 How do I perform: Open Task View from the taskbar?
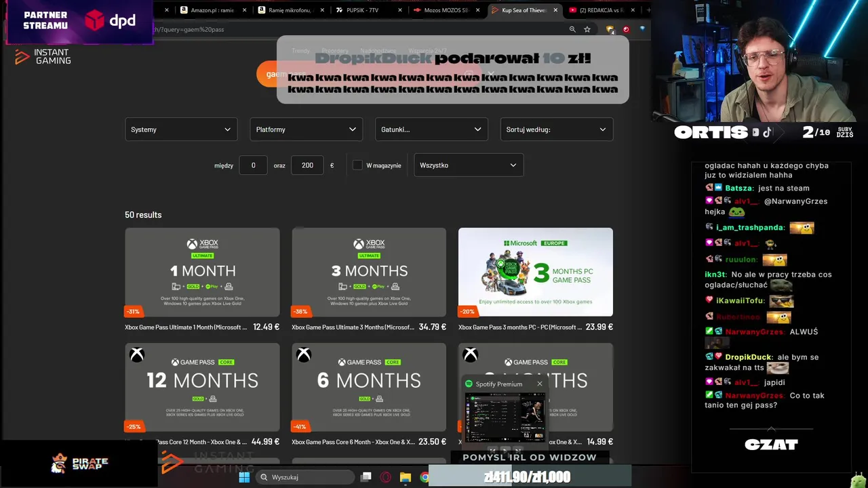coord(366,477)
